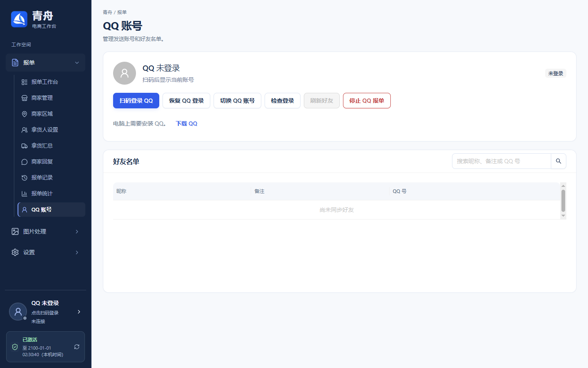Click the 未登录 status badge
The height and width of the screenshot is (368, 588).
[556, 74]
